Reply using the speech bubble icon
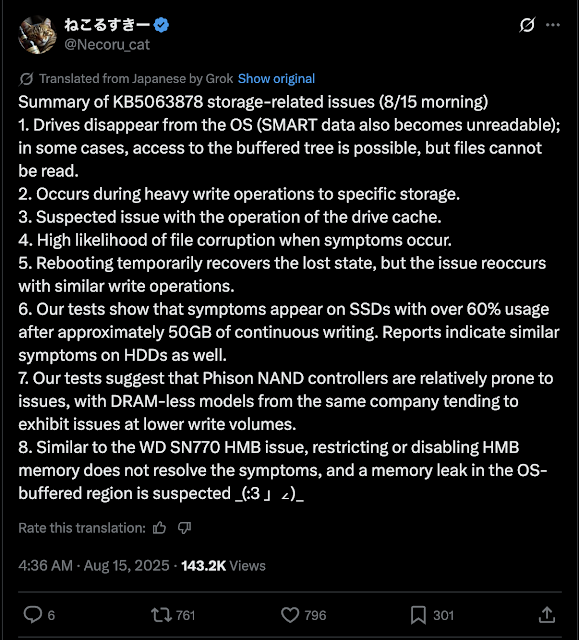Viewport: 579px width, 640px height. (x=33, y=614)
